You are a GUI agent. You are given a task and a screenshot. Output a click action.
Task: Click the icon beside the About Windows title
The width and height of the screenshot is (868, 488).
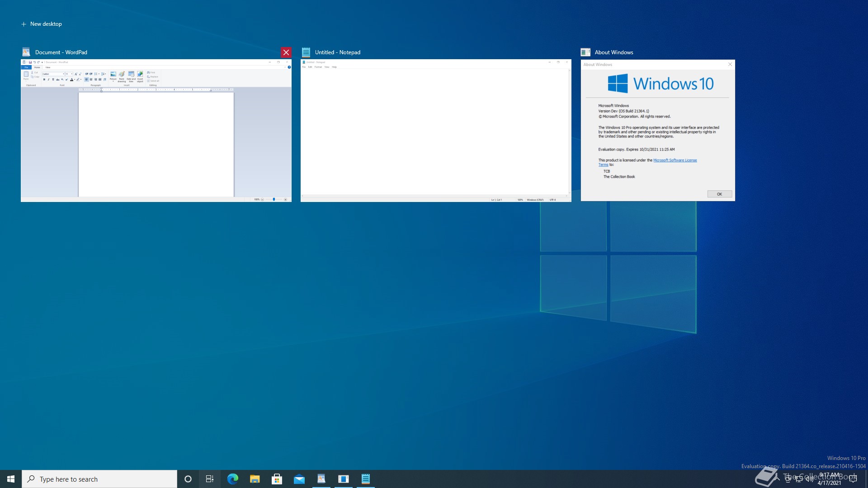click(x=585, y=52)
